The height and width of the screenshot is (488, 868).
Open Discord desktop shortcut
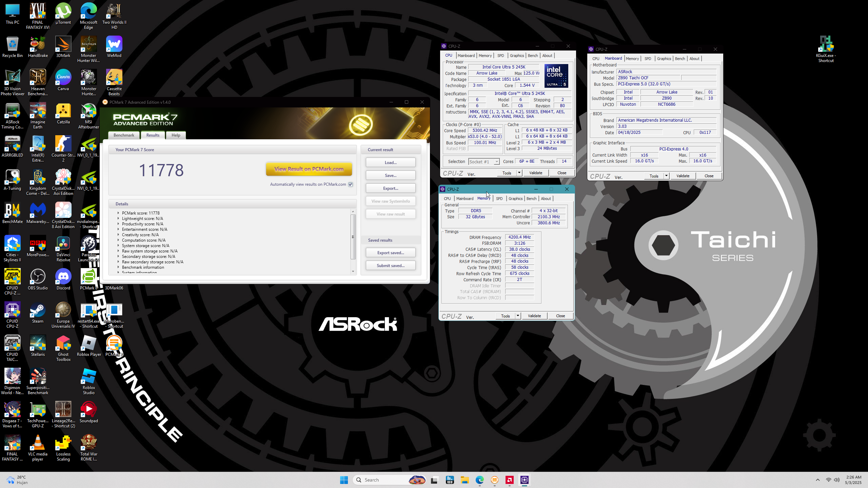coord(63,279)
